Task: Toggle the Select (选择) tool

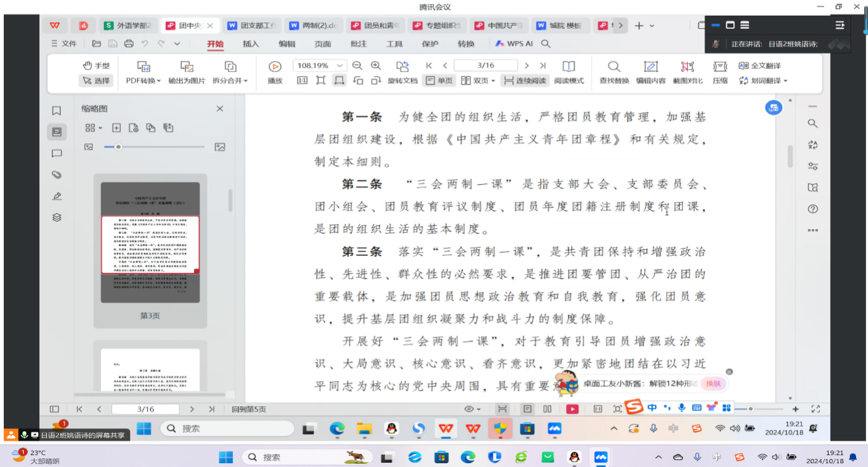Action: [95, 81]
